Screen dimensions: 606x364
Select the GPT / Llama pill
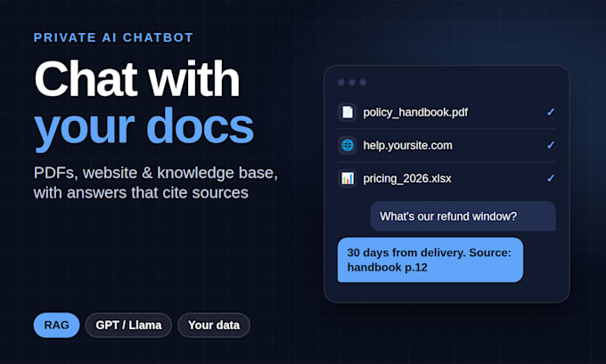point(128,325)
